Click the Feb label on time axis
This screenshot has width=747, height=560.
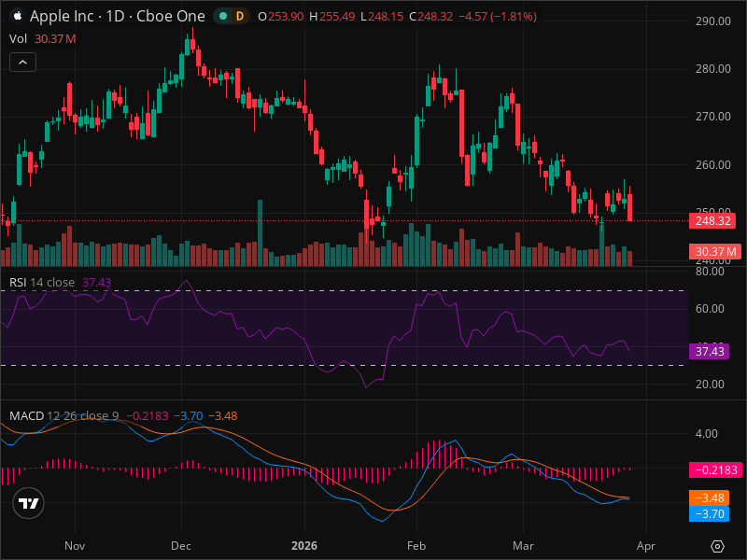click(416, 546)
